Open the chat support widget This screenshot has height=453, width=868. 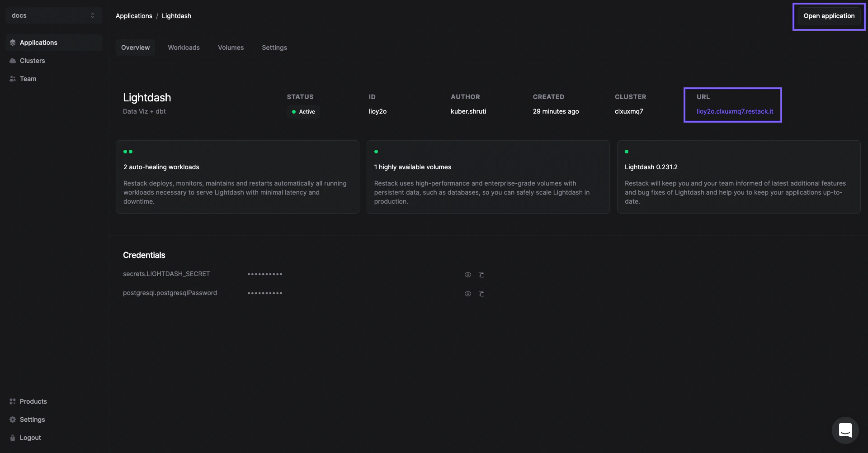(845, 430)
